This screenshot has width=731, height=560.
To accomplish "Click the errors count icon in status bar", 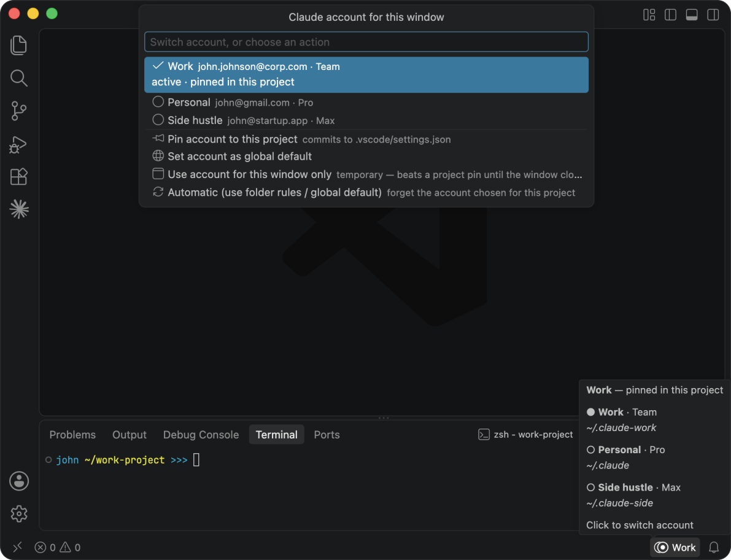I will (41, 547).
